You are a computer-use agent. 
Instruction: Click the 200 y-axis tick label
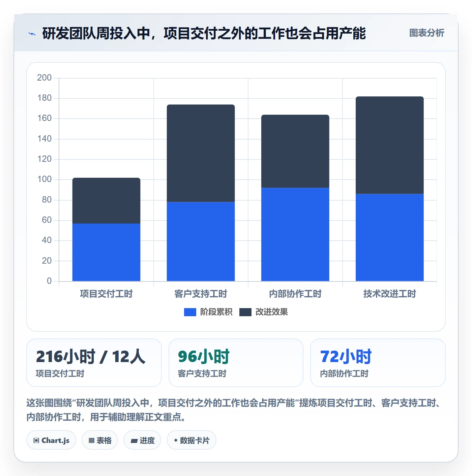(44, 78)
